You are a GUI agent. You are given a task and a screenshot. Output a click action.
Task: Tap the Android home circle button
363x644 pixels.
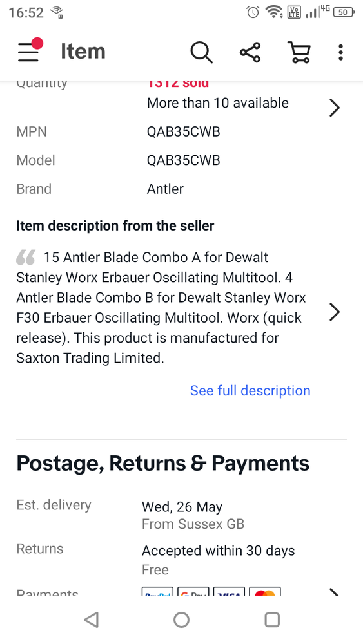(x=181, y=620)
